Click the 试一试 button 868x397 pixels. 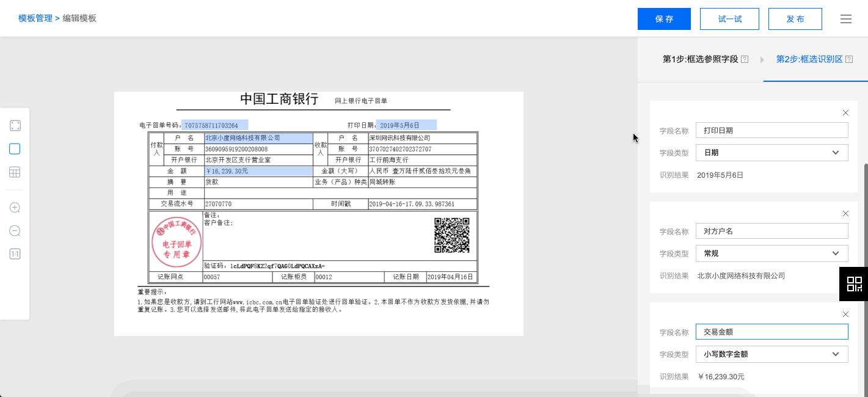tap(729, 19)
